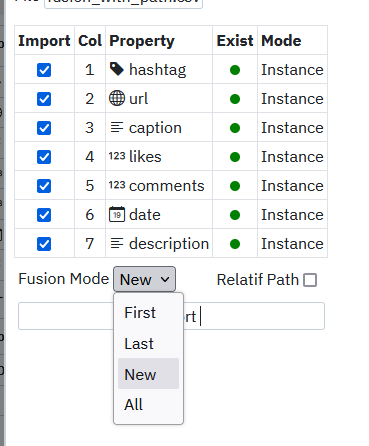The width and height of the screenshot is (369, 446).
Task: Change the Instance mode for date row
Action: point(292,215)
